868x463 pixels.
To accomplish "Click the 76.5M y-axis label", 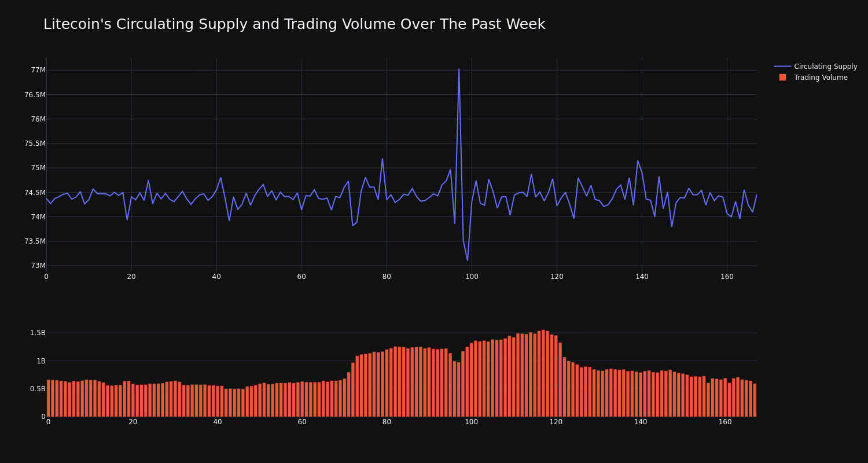I will pos(35,95).
